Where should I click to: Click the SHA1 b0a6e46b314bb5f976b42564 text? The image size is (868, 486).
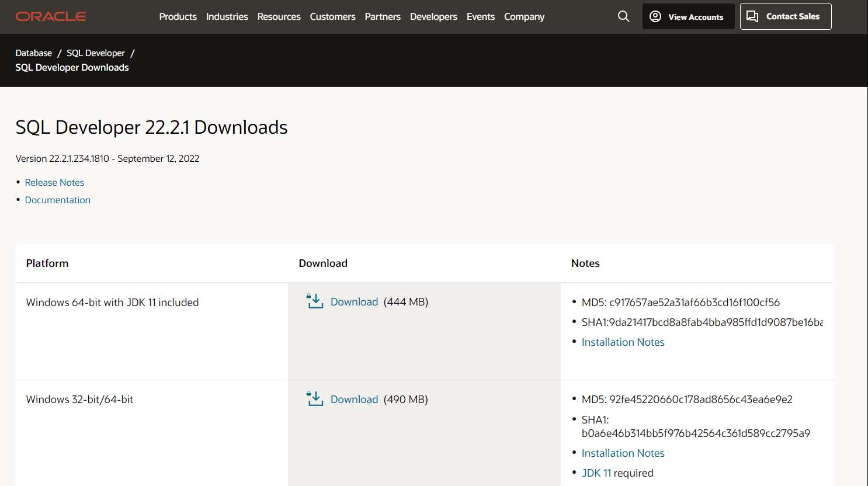tap(696, 426)
